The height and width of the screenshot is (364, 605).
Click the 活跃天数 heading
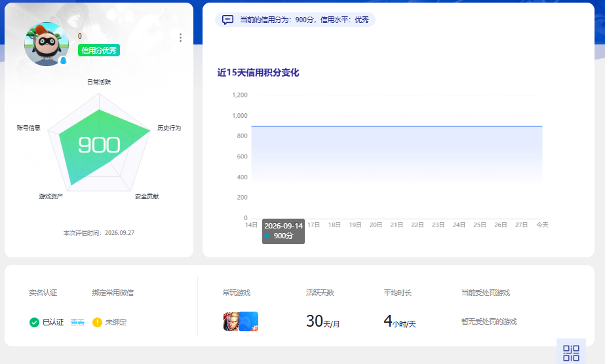click(x=320, y=293)
